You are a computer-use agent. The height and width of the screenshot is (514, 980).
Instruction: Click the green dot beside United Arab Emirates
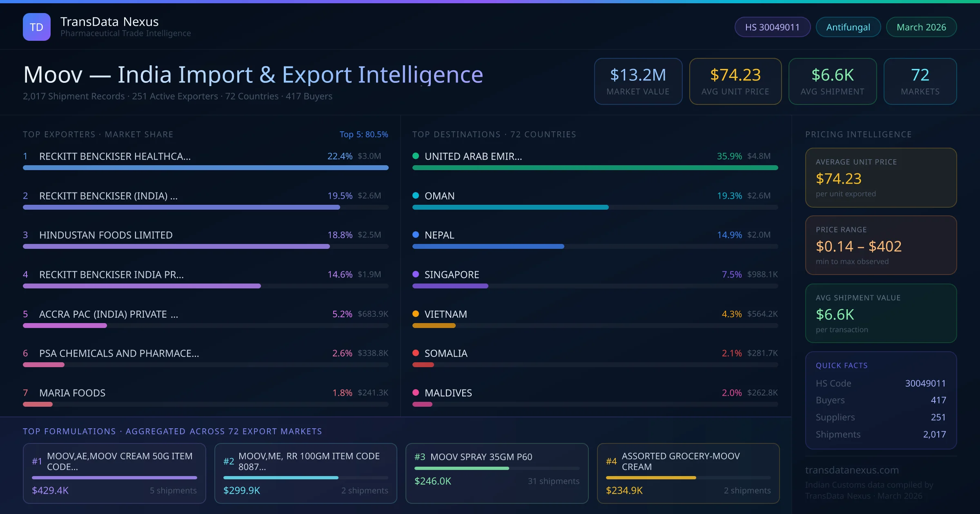tap(416, 156)
